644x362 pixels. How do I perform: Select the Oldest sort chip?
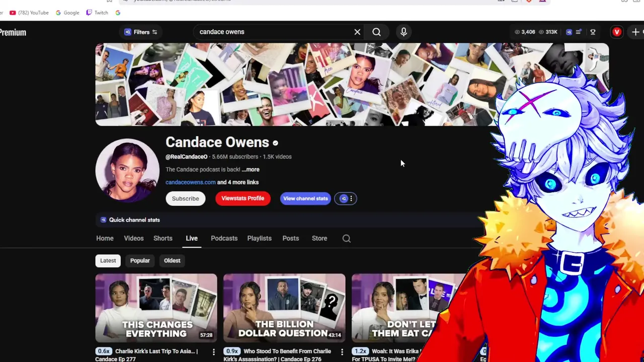pyautogui.click(x=172, y=260)
